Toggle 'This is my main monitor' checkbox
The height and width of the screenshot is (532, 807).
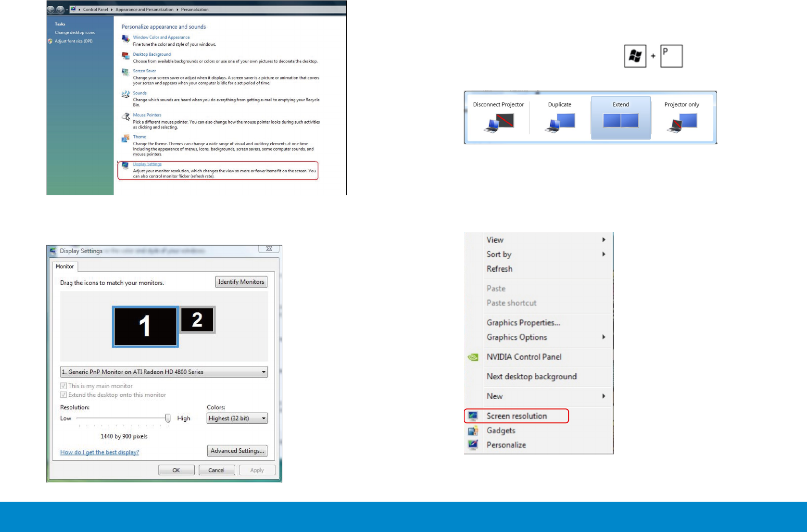click(x=63, y=386)
